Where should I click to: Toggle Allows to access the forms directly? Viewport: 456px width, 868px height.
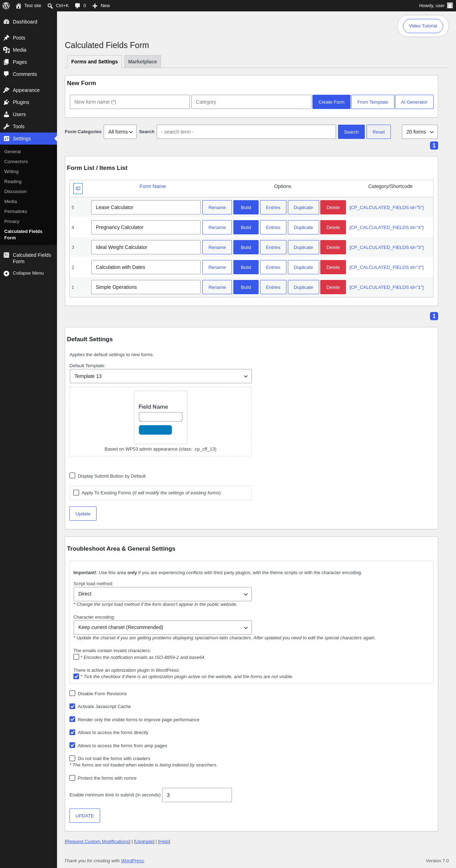72,732
